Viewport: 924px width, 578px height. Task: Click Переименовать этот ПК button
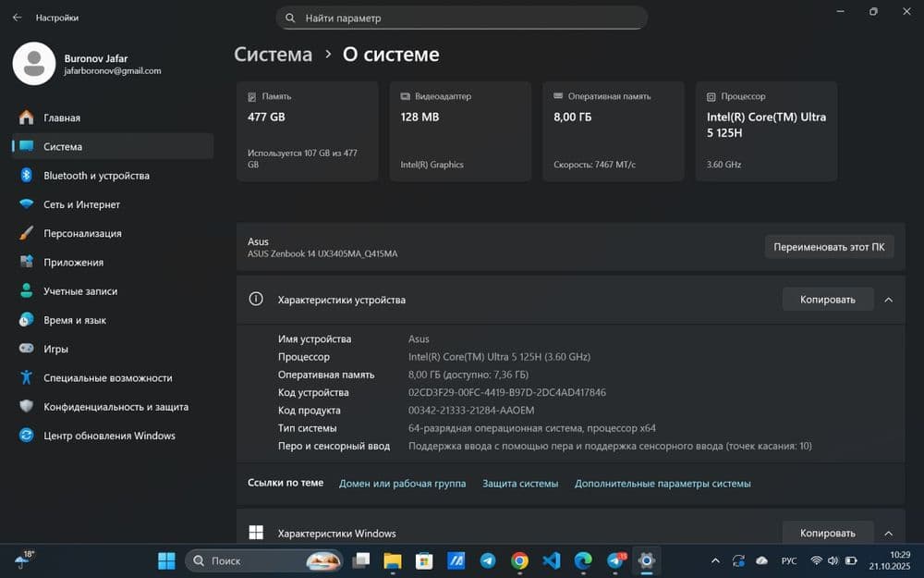[x=829, y=247]
